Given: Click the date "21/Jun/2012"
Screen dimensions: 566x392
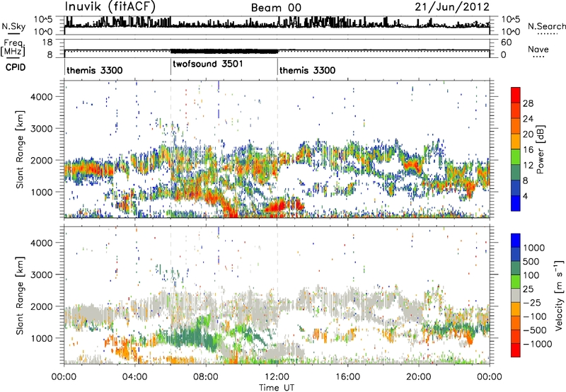Looking at the screenshot, I should point(452,7).
